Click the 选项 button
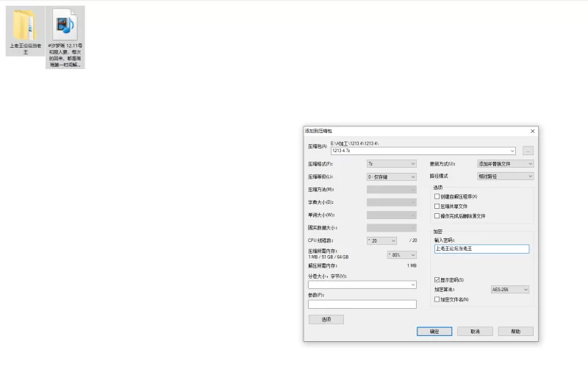This screenshot has width=588, height=375. point(326,320)
